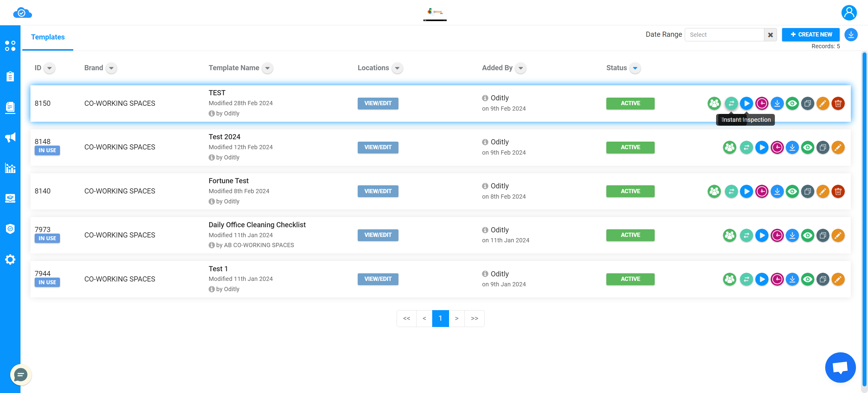Click the ACTIVE status of TEST template
The image size is (868, 393).
click(630, 103)
